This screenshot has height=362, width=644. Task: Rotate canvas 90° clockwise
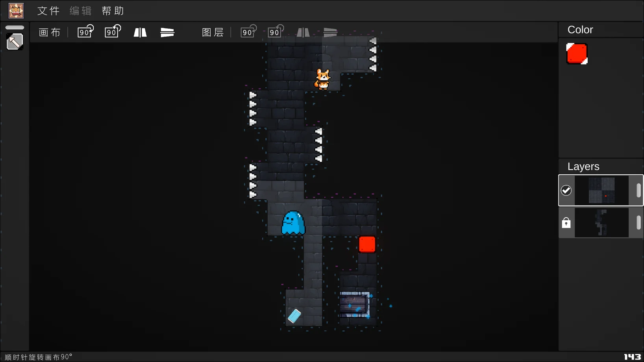[85, 31]
